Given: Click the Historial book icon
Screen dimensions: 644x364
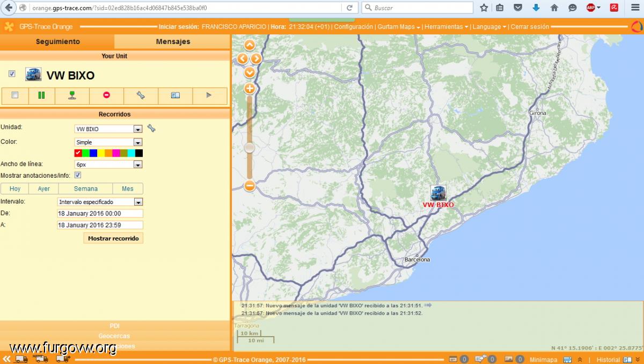Looking at the screenshot, I should tap(627, 359).
